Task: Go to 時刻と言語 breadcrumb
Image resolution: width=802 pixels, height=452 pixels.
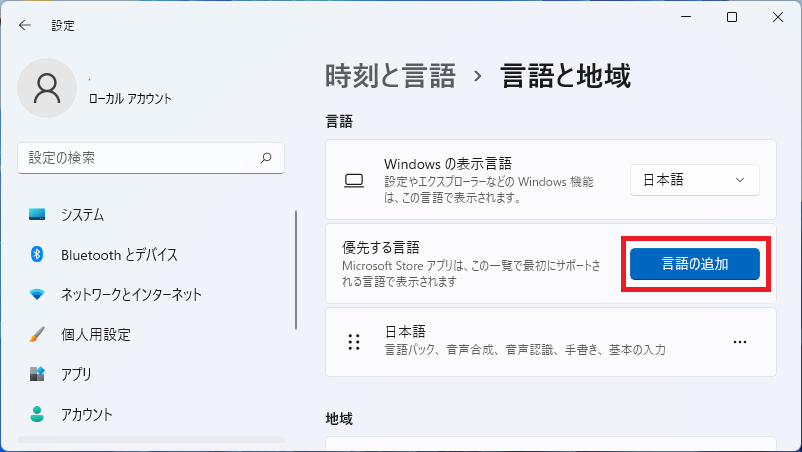Action: tap(390, 76)
